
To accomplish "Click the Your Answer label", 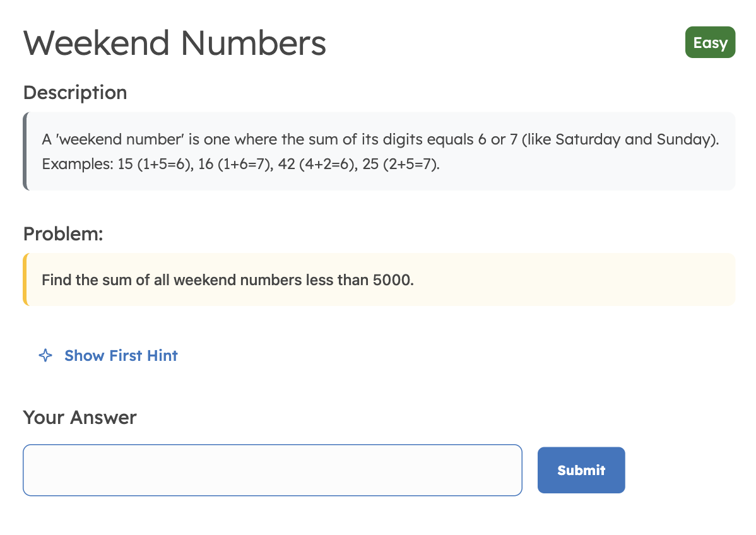I will point(80,418).
